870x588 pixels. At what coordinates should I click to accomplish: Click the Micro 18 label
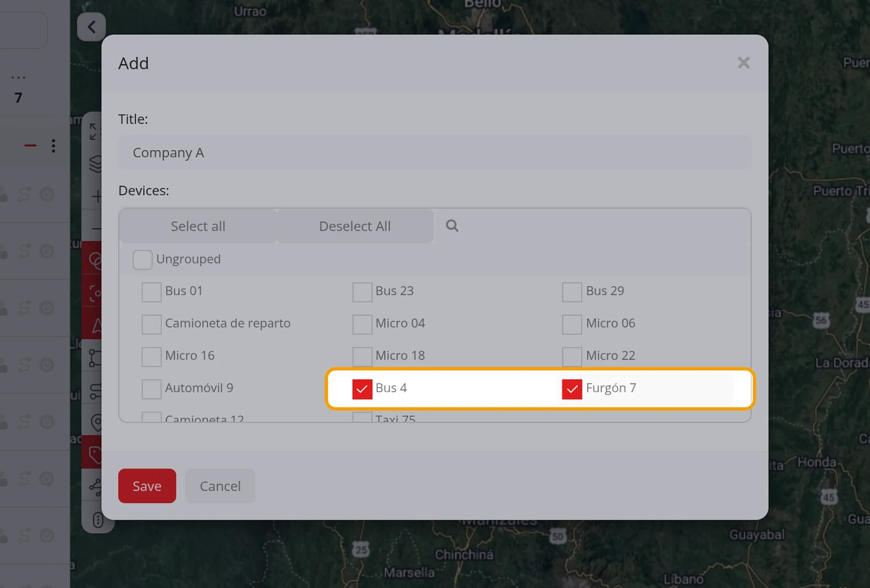(x=400, y=356)
